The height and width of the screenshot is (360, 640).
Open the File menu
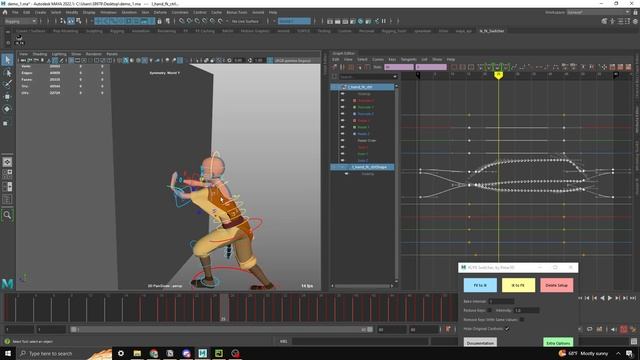[15, 12]
